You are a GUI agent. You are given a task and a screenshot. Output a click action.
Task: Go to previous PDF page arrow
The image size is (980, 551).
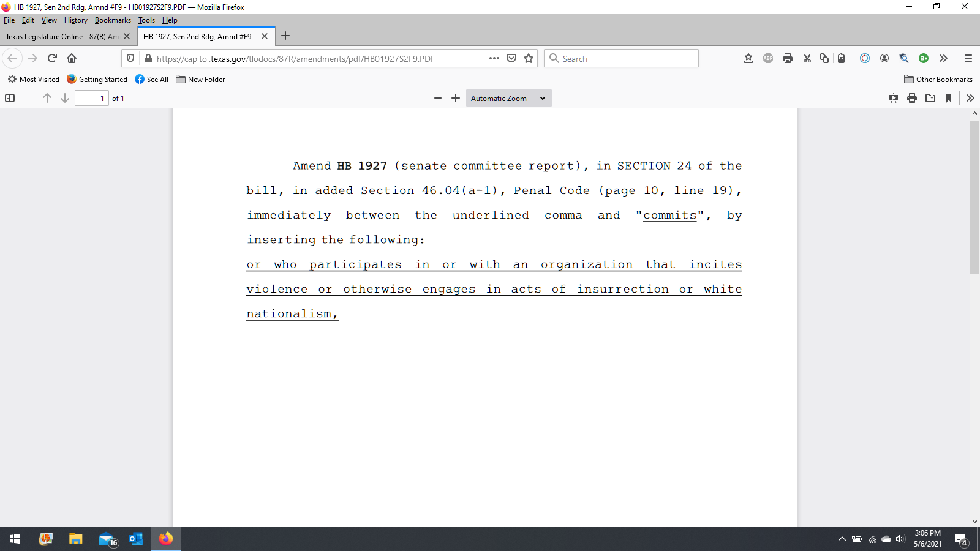click(x=47, y=98)
